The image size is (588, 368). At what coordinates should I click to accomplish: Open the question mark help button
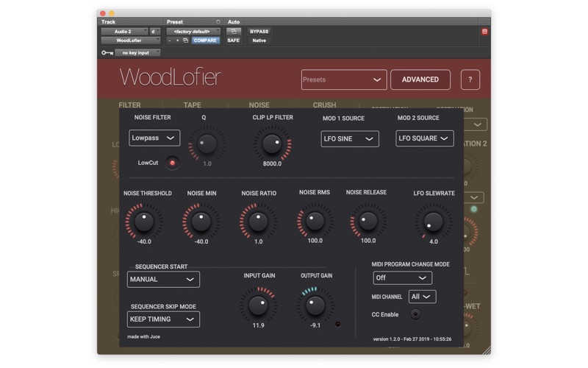470,79
